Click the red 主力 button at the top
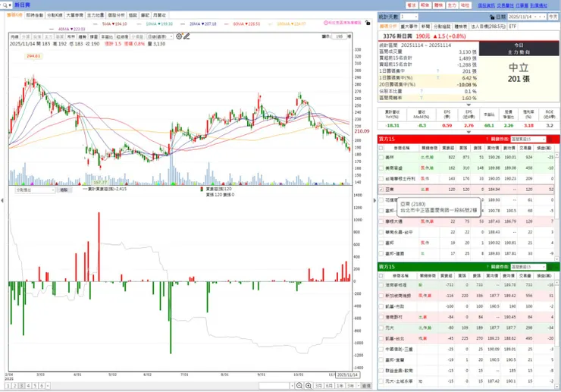Viewport: 561px width, 392px height. point(452,5)
